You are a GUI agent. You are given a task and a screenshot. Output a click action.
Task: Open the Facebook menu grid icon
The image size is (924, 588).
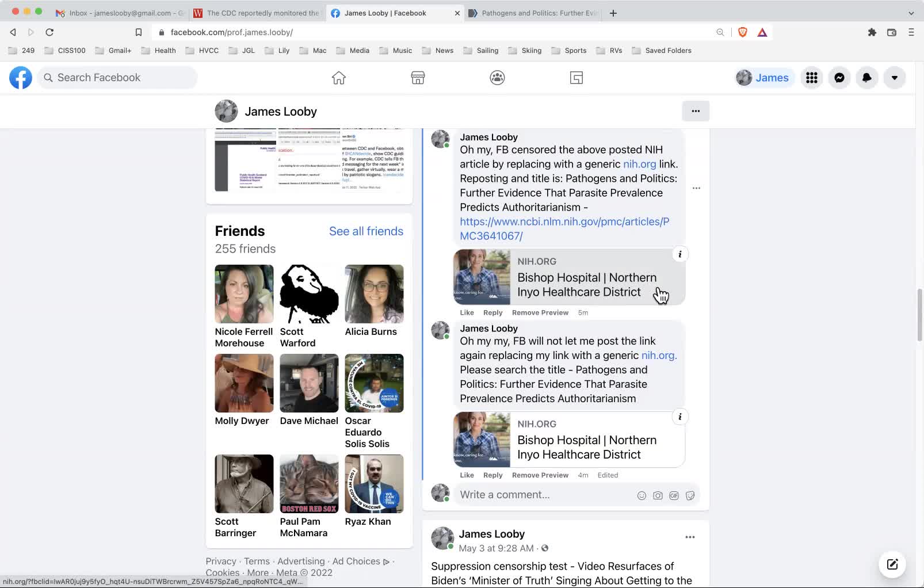coord(812,78)
